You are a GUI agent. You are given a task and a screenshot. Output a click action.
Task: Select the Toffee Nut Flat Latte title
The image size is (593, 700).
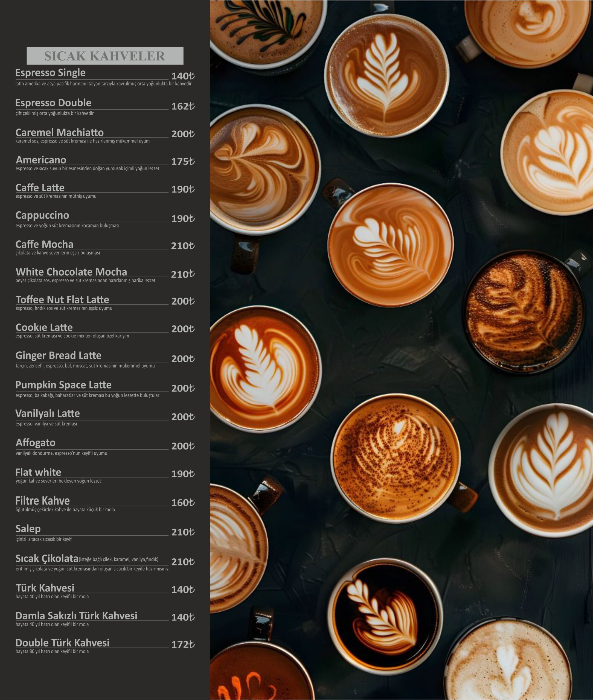62,299
